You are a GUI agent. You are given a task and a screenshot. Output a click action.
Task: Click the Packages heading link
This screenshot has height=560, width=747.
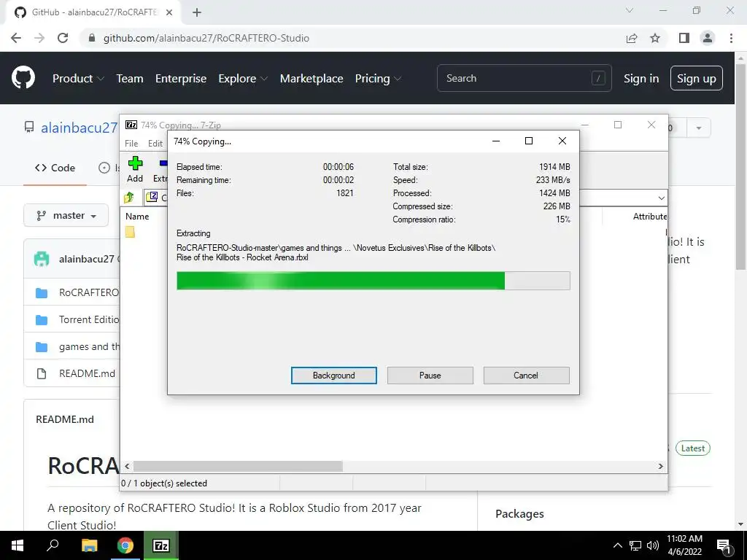tap(519, 514)
